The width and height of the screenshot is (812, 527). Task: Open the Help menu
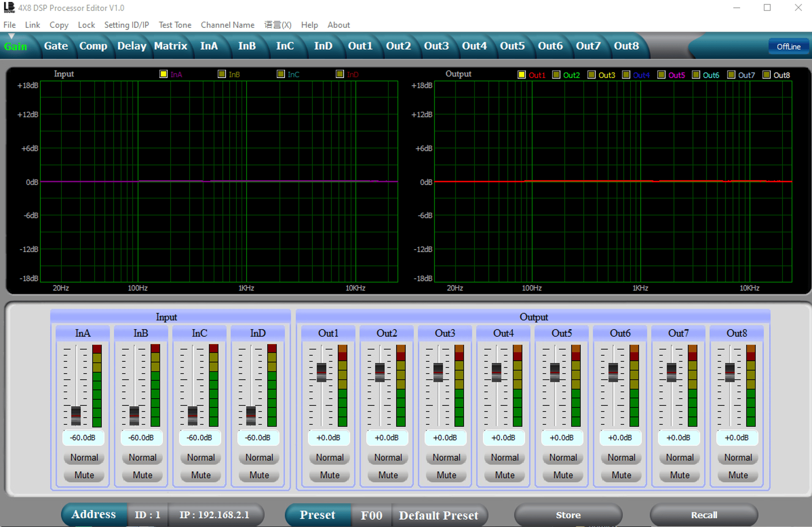[x=309, y=25]
